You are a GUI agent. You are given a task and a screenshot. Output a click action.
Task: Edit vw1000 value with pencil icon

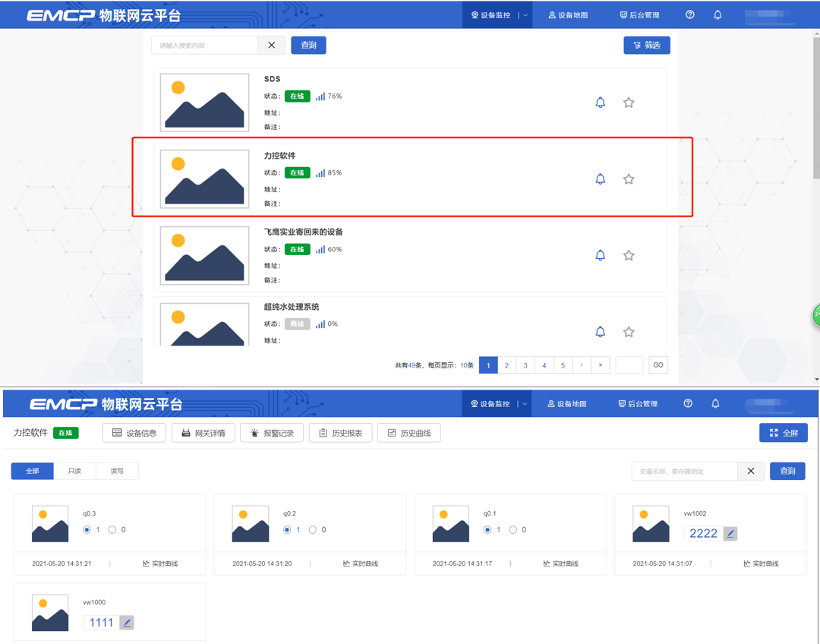[127, 623]
